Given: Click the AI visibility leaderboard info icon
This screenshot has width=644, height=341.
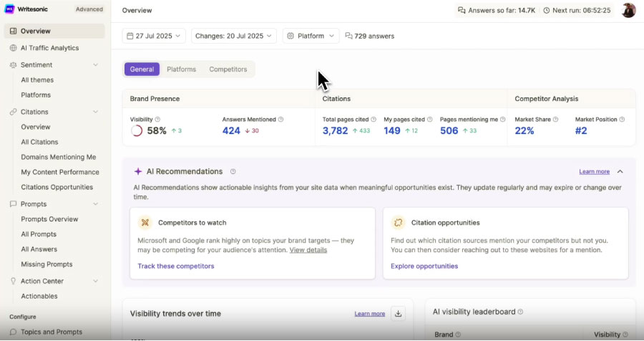Looking at the screenshot, I should 520,312.
